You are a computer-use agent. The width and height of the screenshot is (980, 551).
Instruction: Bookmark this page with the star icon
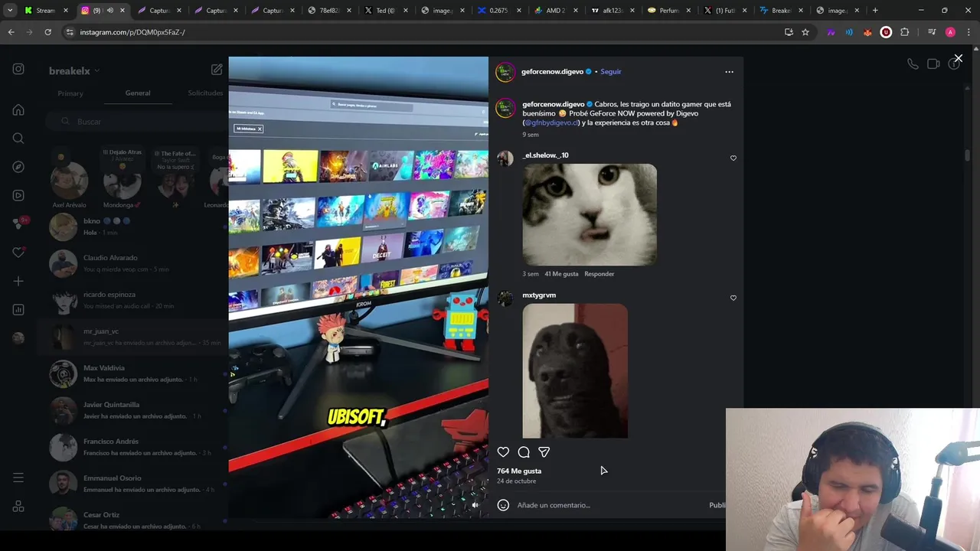coord(805,32)
